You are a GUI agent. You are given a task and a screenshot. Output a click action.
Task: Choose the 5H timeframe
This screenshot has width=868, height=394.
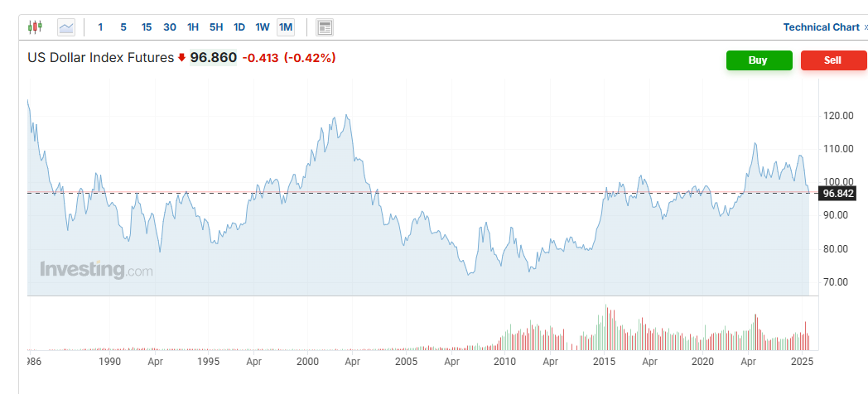point(216,27)
